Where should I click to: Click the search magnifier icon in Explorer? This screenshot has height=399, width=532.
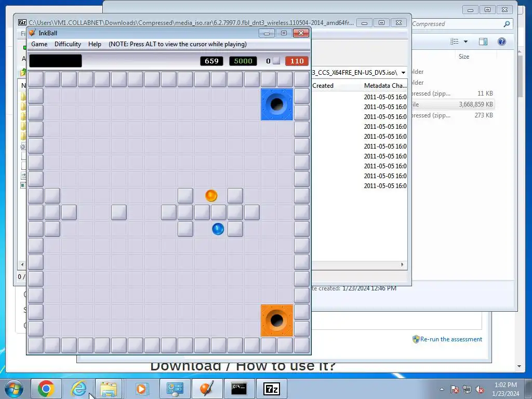click(507, 24)
